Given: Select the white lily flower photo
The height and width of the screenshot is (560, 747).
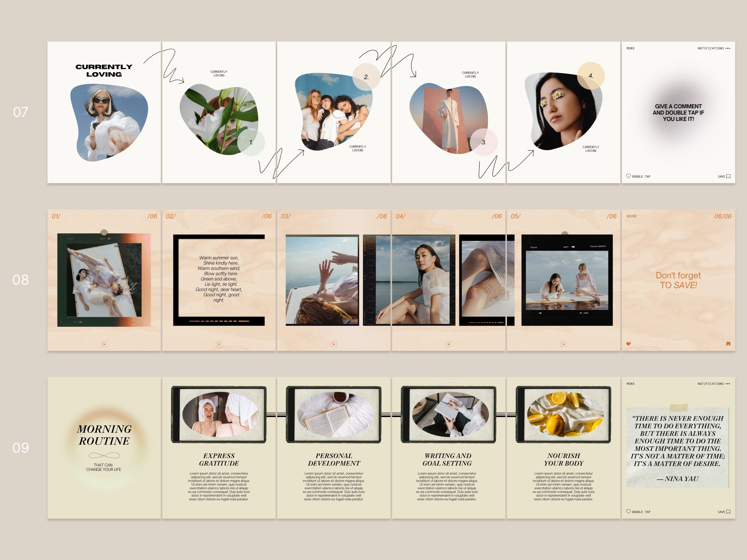Looking at the screenshot, I should tap(219, 120).
